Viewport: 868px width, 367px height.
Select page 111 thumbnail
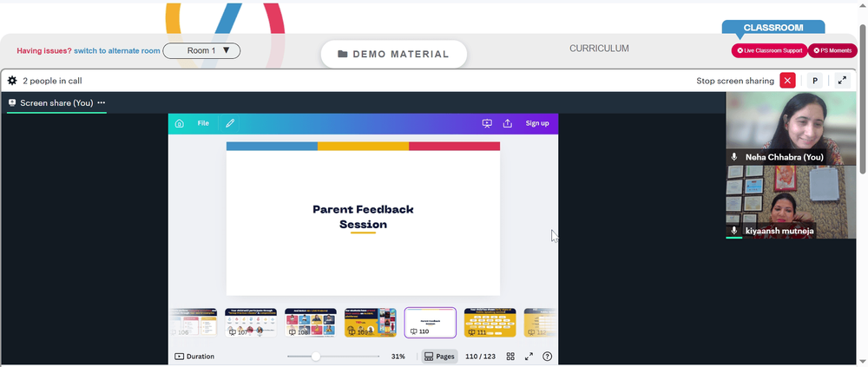point(490,323)
